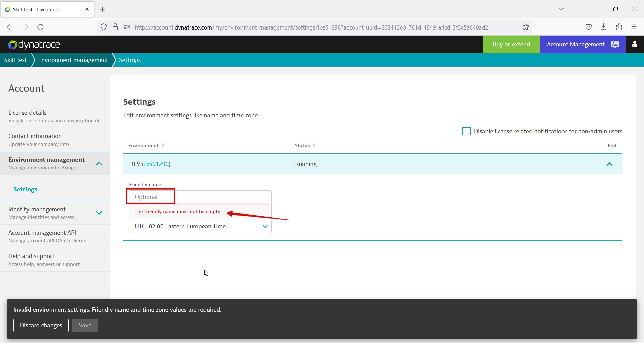Open Account management API in sidebar
Image resolution: width=644 pixels, height=343 pixels.
(x=55, y=236)
